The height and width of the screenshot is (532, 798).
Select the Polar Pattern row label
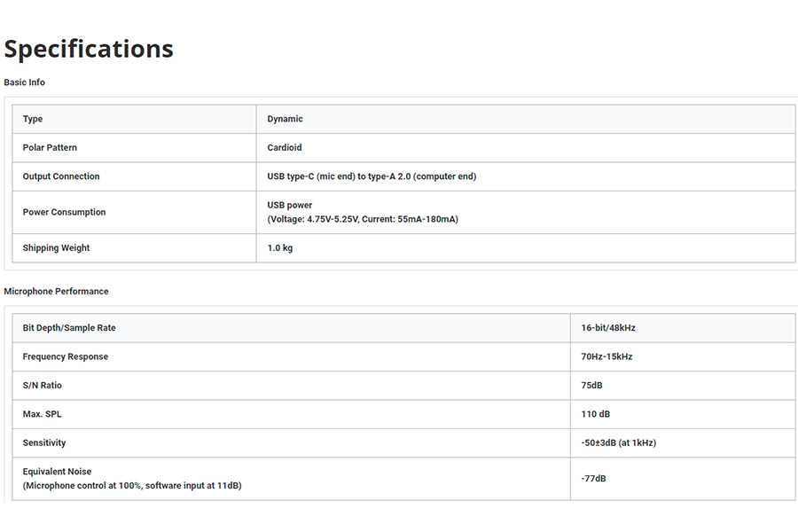click(50, 148)
